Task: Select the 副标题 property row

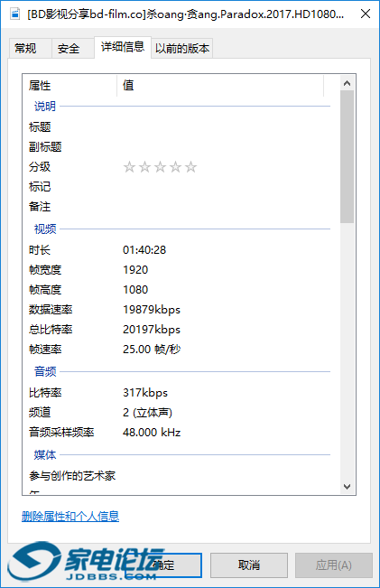Action: tap(179, 147)
